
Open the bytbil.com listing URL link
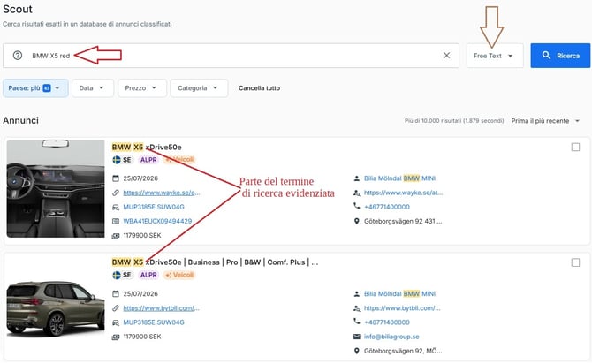pyautogui.click(x=161, y=308)
